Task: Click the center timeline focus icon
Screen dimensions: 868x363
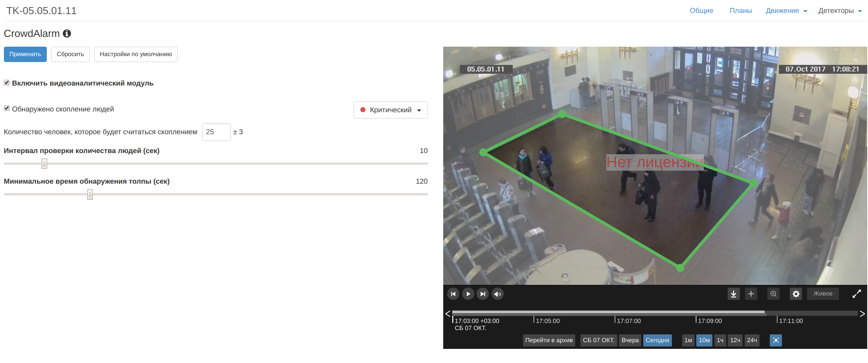Action: (776, 340)
